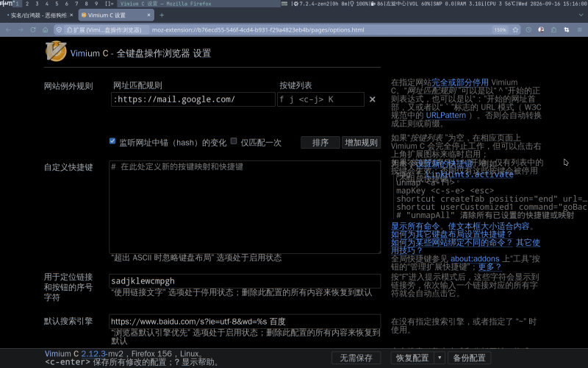Focus the default search engine baidu field
The width and height of the screenshot is (588, 368).
[x=245, y=322]
